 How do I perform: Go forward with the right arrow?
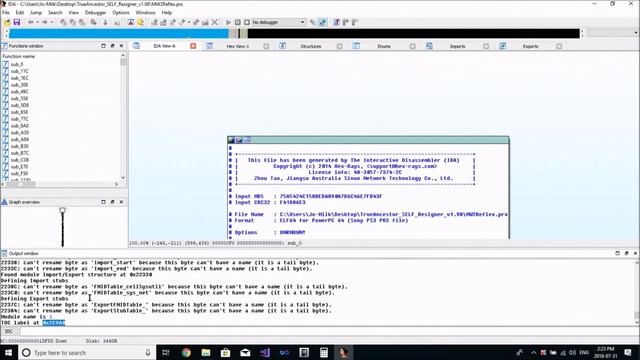point(44,22)
